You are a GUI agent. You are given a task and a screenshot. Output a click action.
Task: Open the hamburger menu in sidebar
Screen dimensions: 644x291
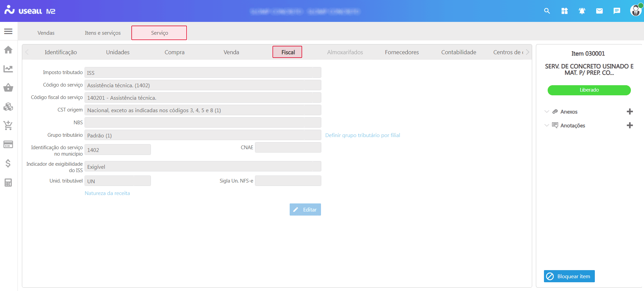pos(8,31)
